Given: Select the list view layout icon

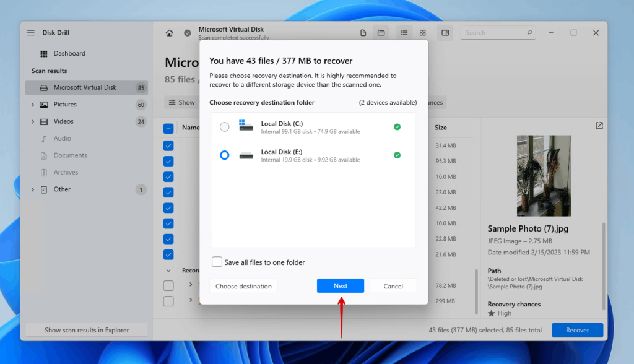Looking at the screenshot, I should [x=404, y=33].
